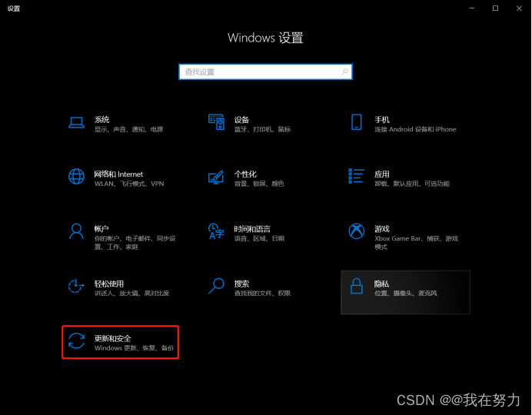
Task: Open the 应用 list icon
Action: click(x=356, y=176)
